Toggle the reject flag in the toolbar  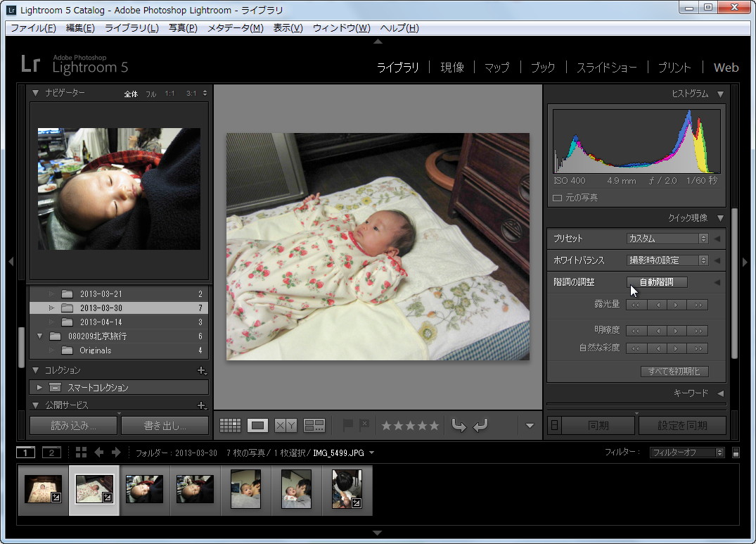point(364,424)
